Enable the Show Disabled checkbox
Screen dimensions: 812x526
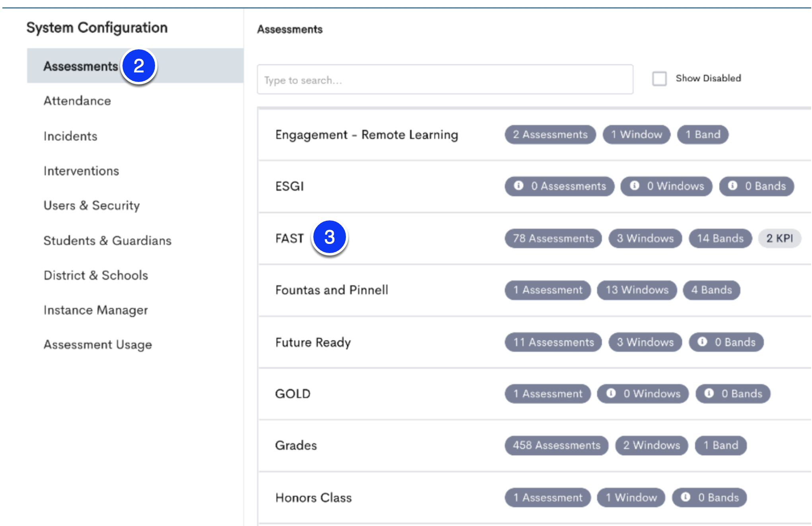click(x=659, y=78)
